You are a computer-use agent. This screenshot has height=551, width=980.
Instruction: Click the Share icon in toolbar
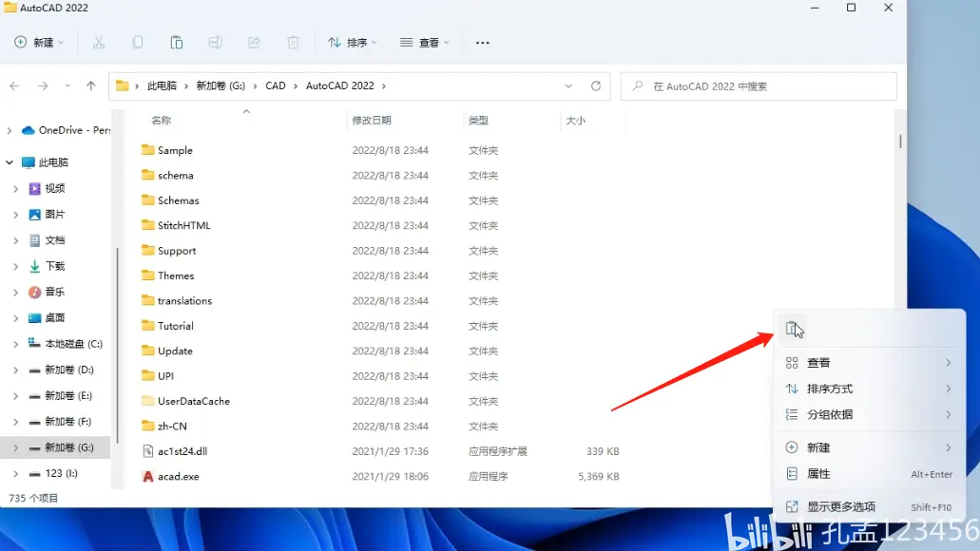[254, 43]
